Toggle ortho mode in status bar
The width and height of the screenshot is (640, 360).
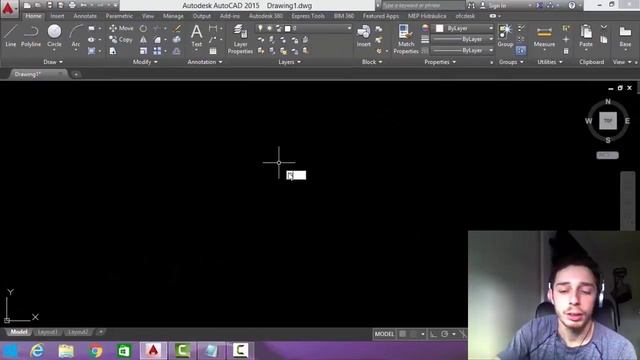pos(433,334)
